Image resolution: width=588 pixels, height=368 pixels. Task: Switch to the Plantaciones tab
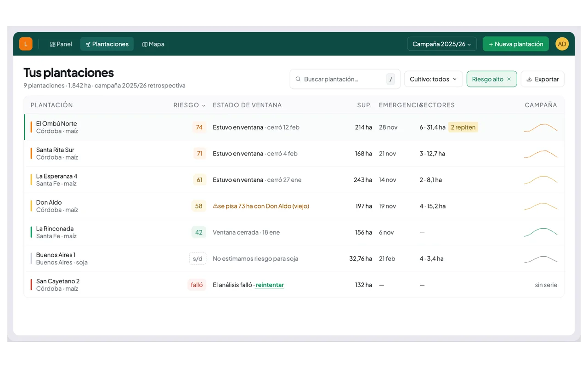click(x=107, y=44)
